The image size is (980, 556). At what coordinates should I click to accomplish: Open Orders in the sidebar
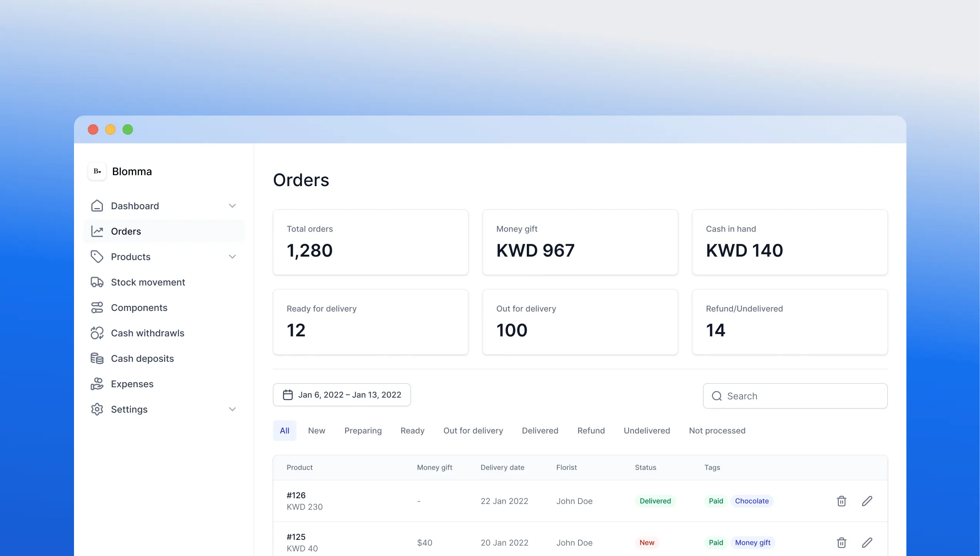126,231
